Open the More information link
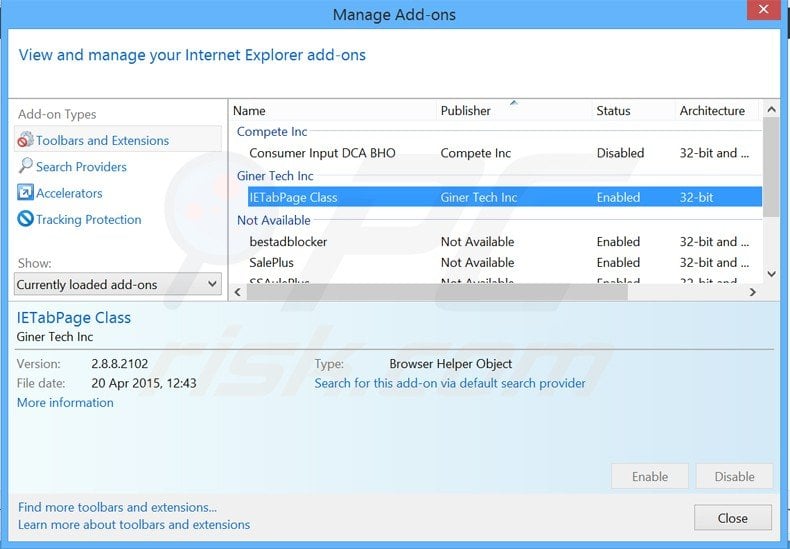790x549 pixels. (x=65, y=402)
